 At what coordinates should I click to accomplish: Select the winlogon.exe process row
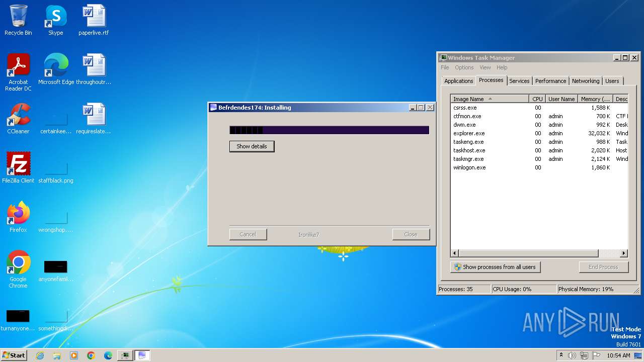pyautogui.click(x=539, y=167)
